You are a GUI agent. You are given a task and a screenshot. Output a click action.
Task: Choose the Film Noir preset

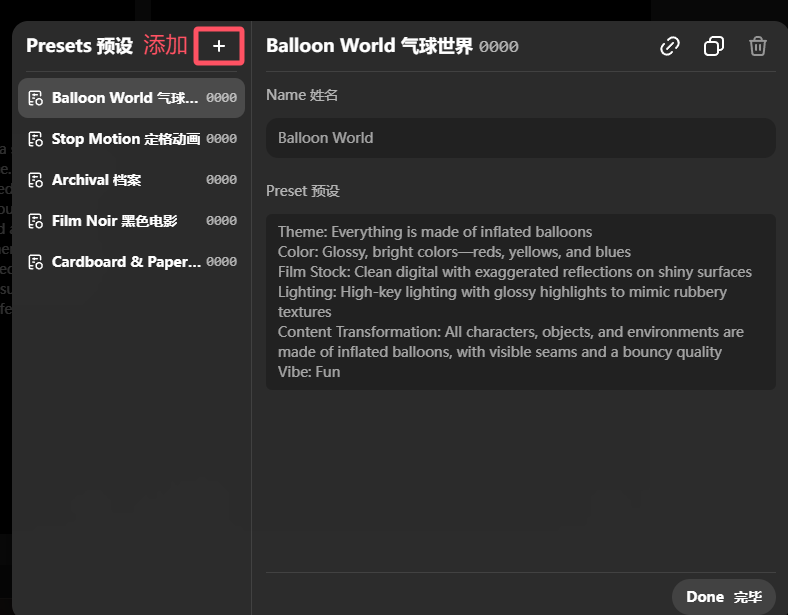(x=131, y=221)
